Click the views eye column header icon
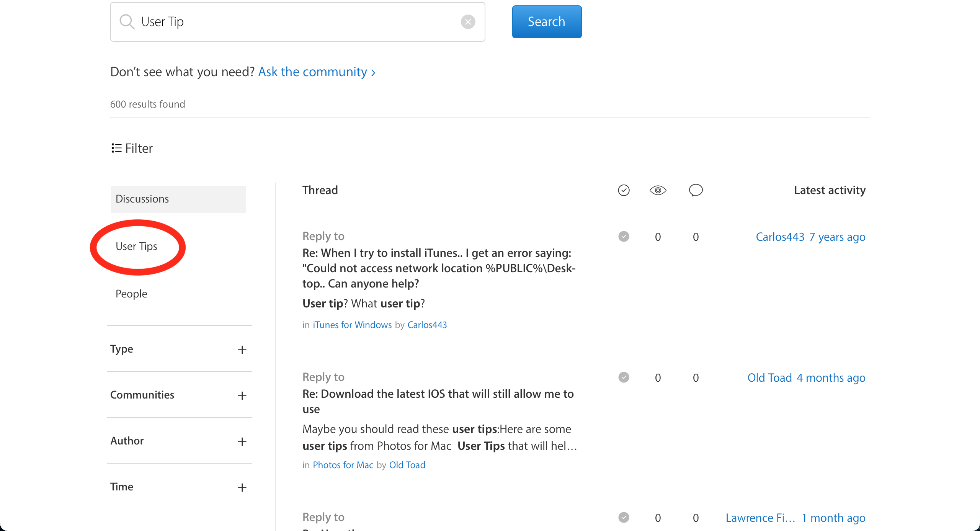980x531 pixels. pyautogui.click(x=658, y=190)
